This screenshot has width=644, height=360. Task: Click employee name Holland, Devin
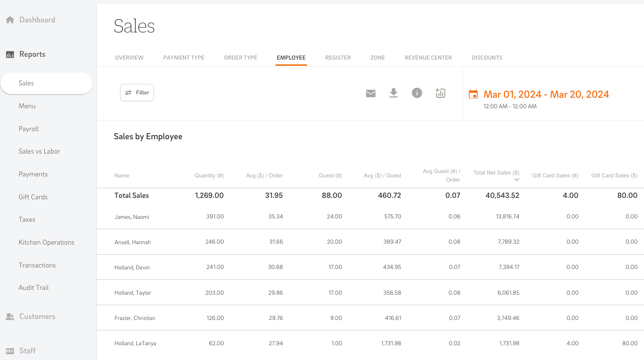click(132, 267)
